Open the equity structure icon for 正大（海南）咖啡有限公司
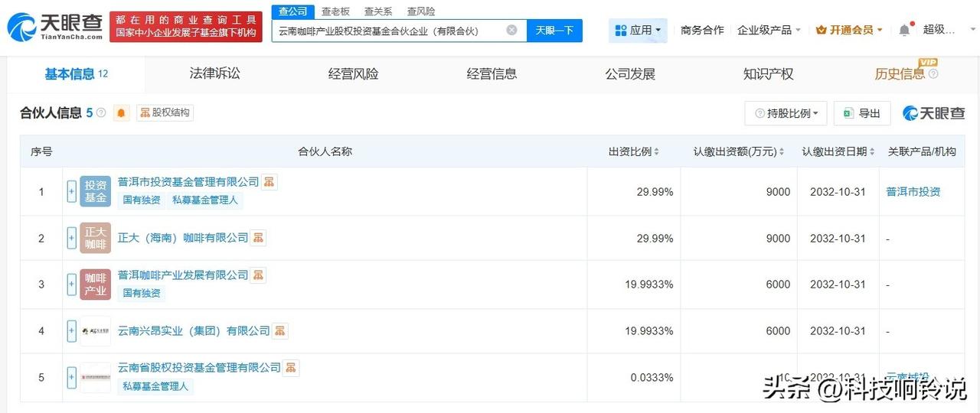This screenshot has width=980, height=413. pos(258,238)
